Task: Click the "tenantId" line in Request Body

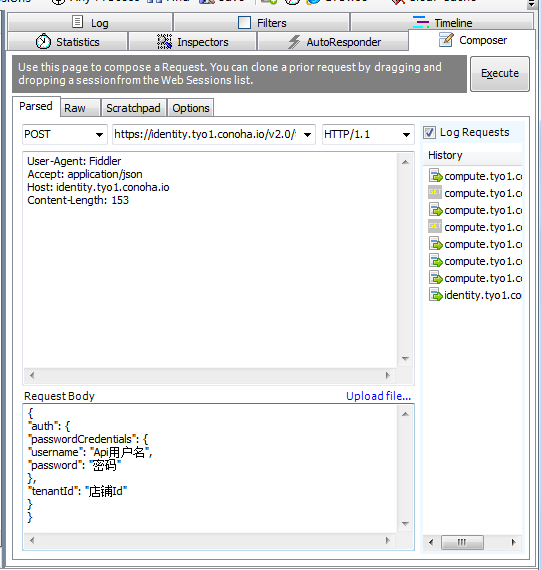Action: click(77, 491)
